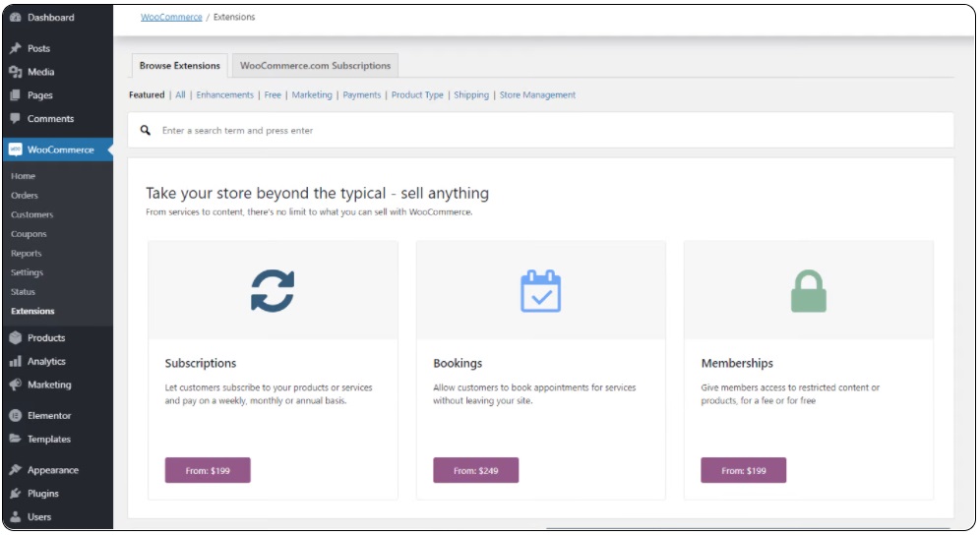
Task: Open the Memberships card title
Action: tap(737, 363)
